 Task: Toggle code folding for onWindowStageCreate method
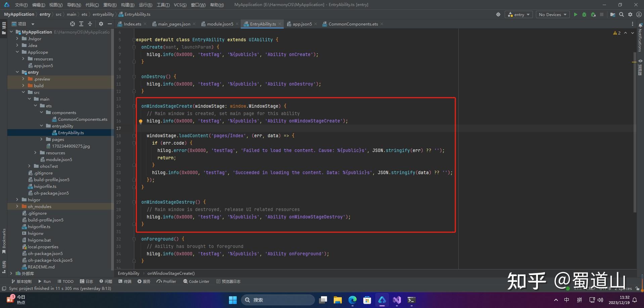(x=134, y=106)
